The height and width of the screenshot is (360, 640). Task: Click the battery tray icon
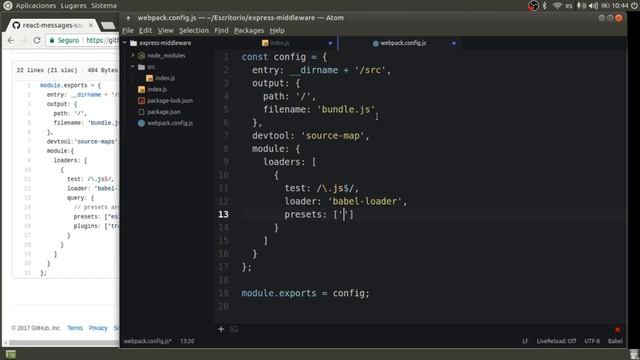(606, 5)
